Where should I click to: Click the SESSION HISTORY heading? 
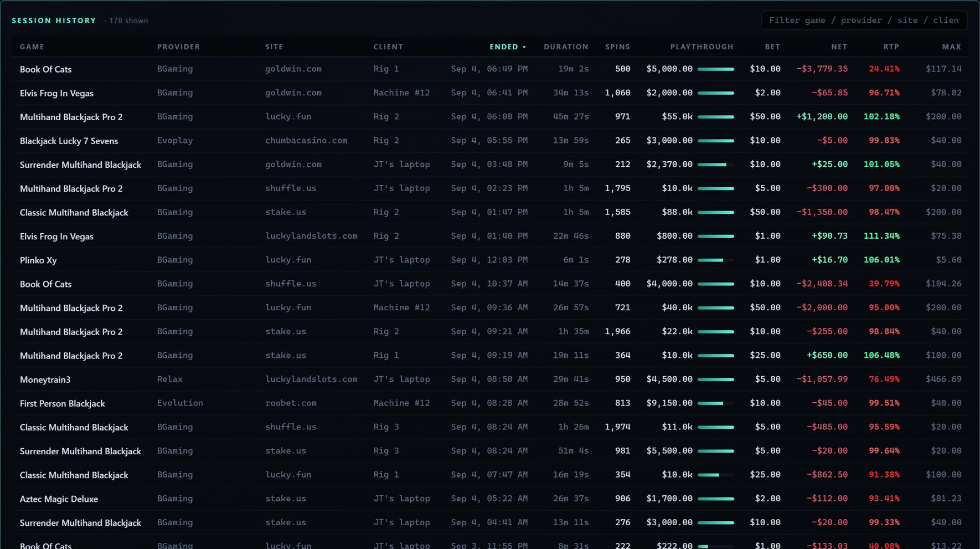(x=54, y=20)
